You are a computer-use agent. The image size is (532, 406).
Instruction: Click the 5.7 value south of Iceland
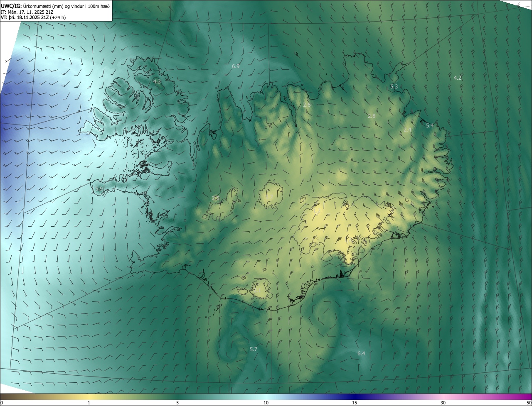254,349
